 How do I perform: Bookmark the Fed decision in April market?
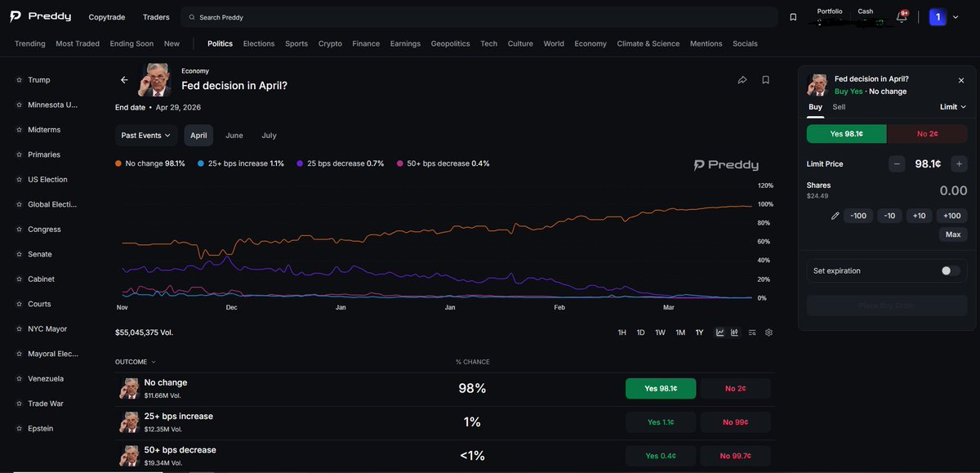tap(765, 80)
